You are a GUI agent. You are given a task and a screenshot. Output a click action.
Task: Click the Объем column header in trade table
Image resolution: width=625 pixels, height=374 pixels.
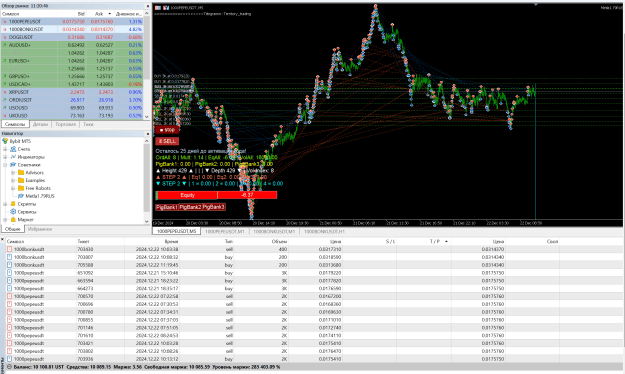pyautogui.click(x=262, y=241)
